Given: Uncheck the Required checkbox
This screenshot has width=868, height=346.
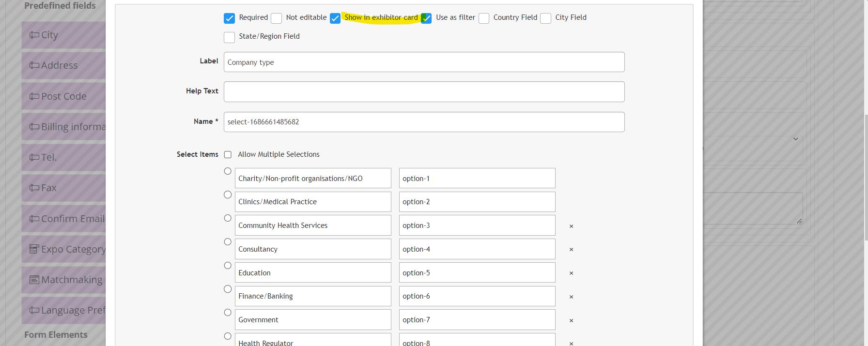Looking at the screenshot, I should 229,18.
